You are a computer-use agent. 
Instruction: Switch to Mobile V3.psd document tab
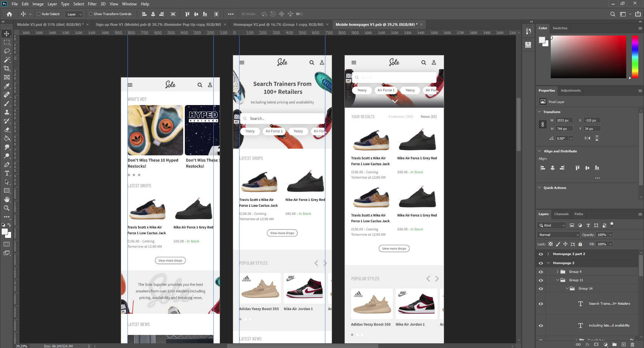[x=50, y=24]
